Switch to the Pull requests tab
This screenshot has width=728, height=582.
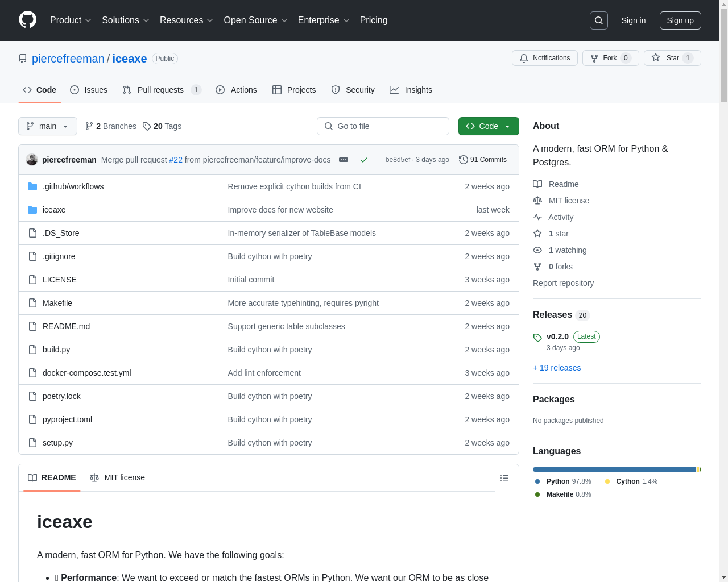tap(162, 90)
